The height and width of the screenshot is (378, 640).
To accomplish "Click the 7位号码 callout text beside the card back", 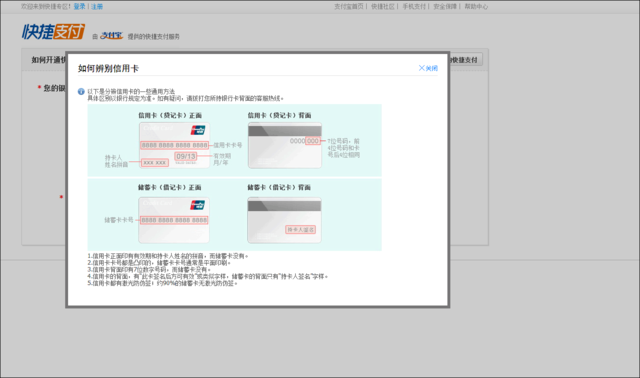I will (x=344, y=148).
